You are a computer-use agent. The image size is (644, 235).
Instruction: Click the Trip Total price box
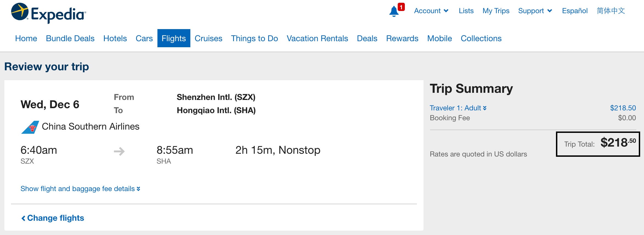pyautogui.click(x=598, y=144)
